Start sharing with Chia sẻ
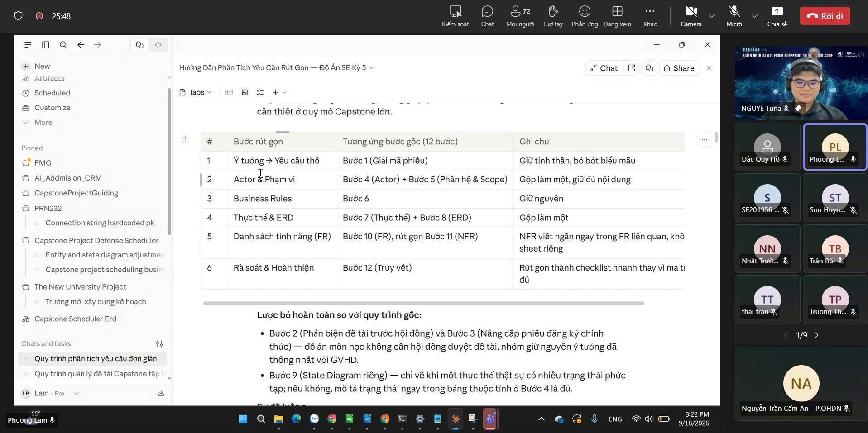Screen dimensions: 868x433 tap(777, 16)
